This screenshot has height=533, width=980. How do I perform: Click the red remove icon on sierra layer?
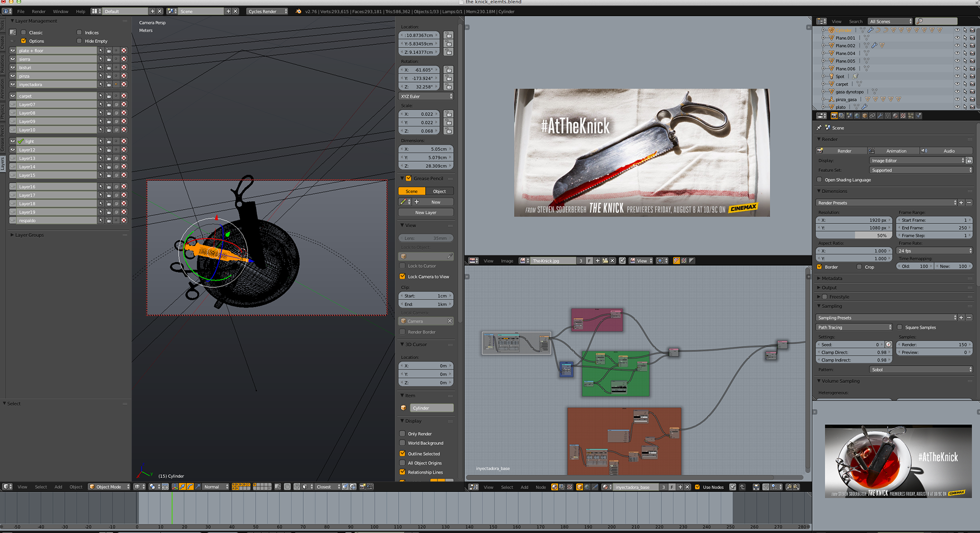pos(124,59)
